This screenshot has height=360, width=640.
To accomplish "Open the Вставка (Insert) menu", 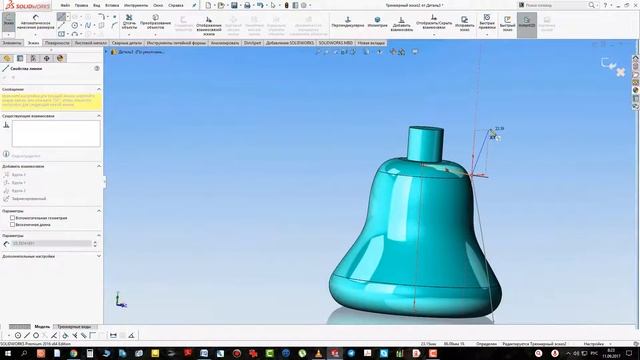I will coord(112,5).
